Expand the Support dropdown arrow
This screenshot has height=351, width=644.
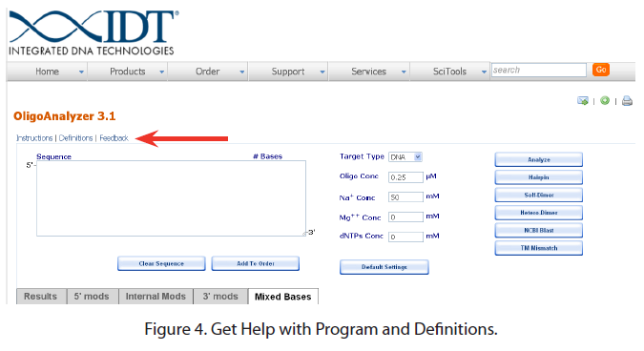322,72
